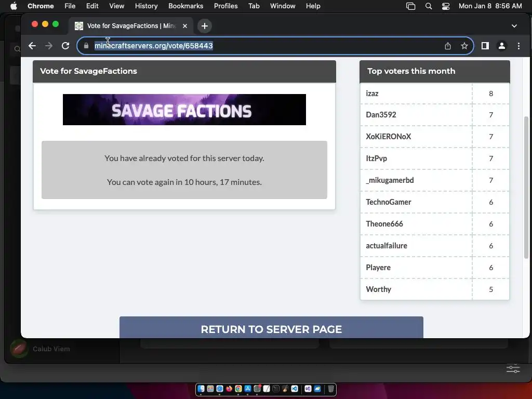Select top voter Theone666
Image resolution: width=532 pixels, height=399 pixels.
384,224
